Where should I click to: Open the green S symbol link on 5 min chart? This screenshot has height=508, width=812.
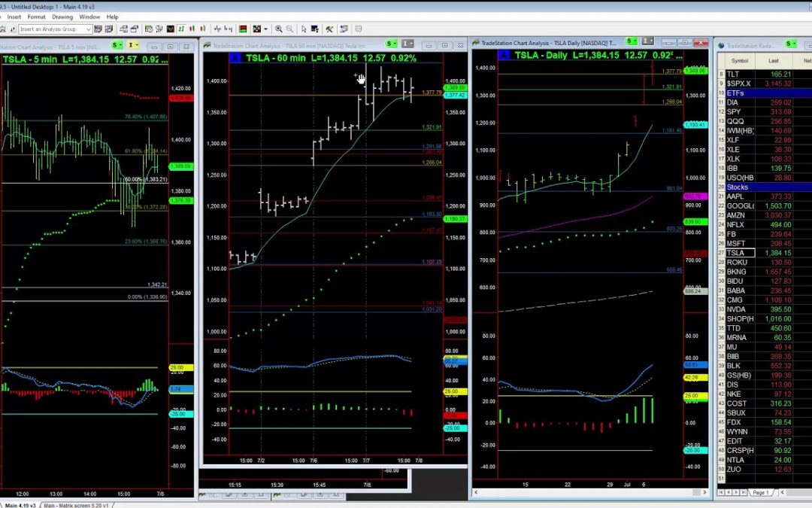click(x=117, y=45)
